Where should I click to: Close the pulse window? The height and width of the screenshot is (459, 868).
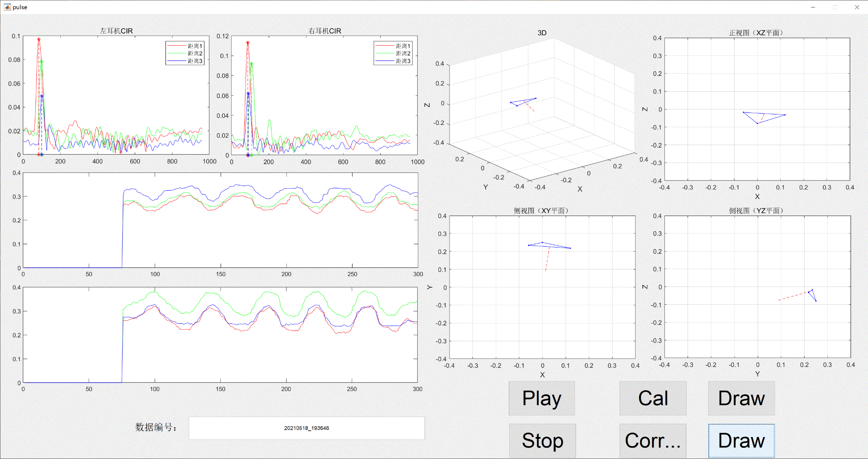[x=857, y=7]
